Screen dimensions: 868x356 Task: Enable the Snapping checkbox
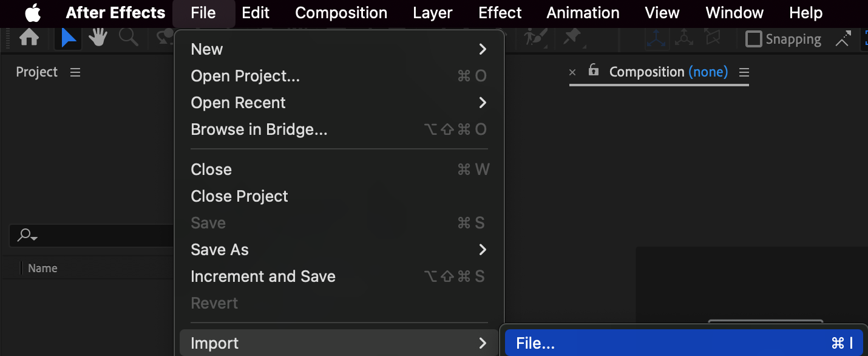(753, 39)
